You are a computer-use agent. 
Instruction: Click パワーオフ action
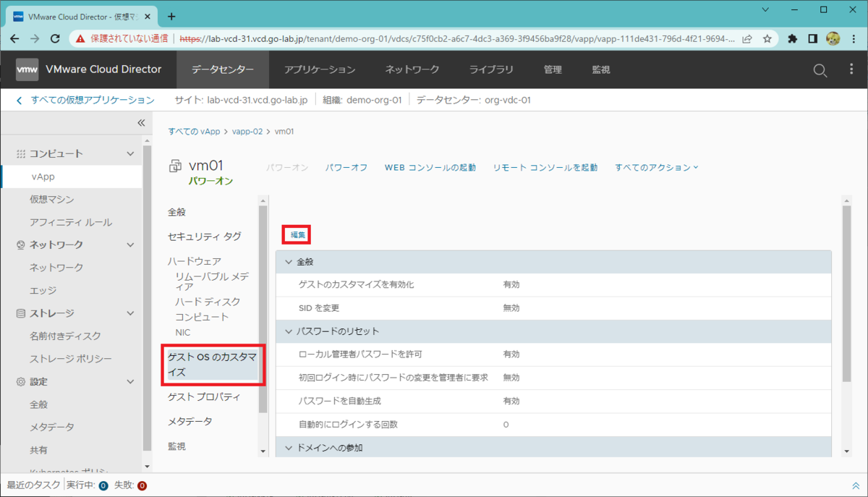[x=346, y=167]
